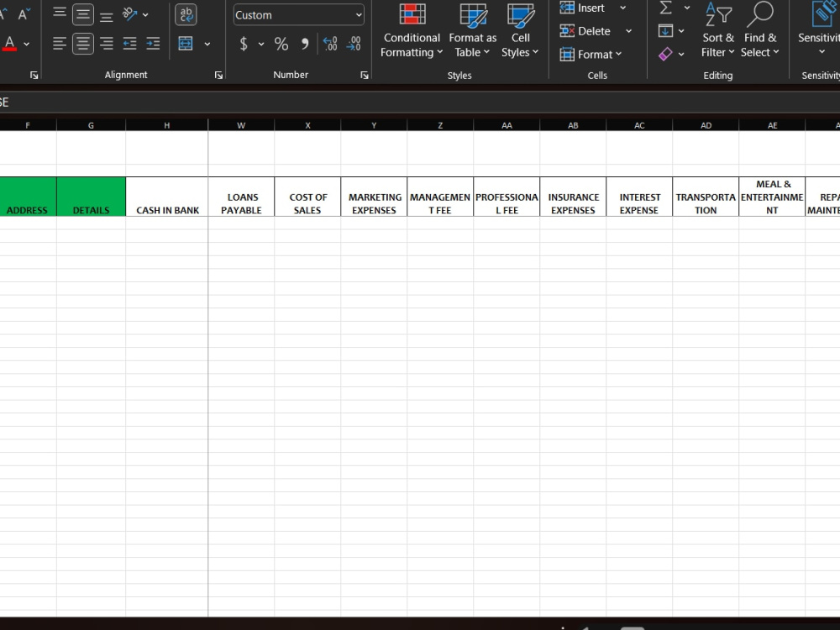Toggle Center horizontal alignment
The width and height of the screenshot is (840, 630).
pyautogui.click(x=83, y=44)
